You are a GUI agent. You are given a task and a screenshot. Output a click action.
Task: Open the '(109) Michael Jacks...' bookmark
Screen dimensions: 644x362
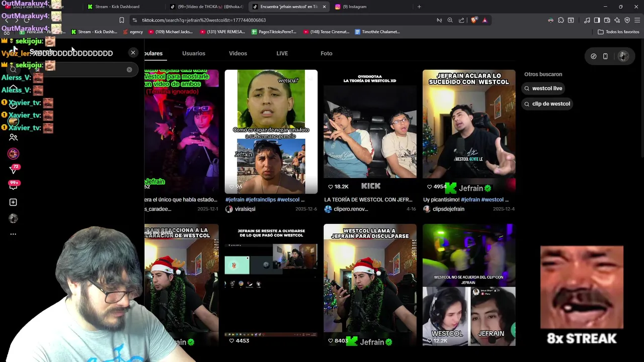click(170, 32)
